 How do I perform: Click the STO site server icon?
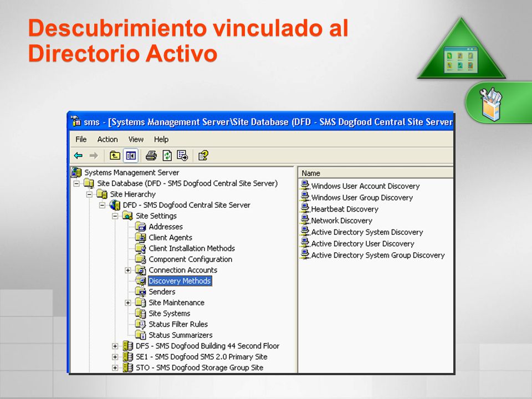click(x=128, y=368)
